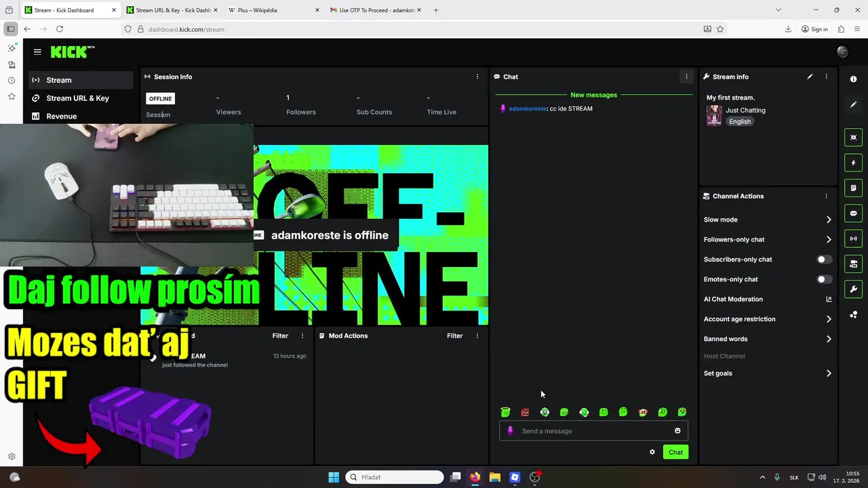Click the pencil icon in the right rail
Image resolution: width=868 pixels, height=488 pixels.
click(853, 104)
